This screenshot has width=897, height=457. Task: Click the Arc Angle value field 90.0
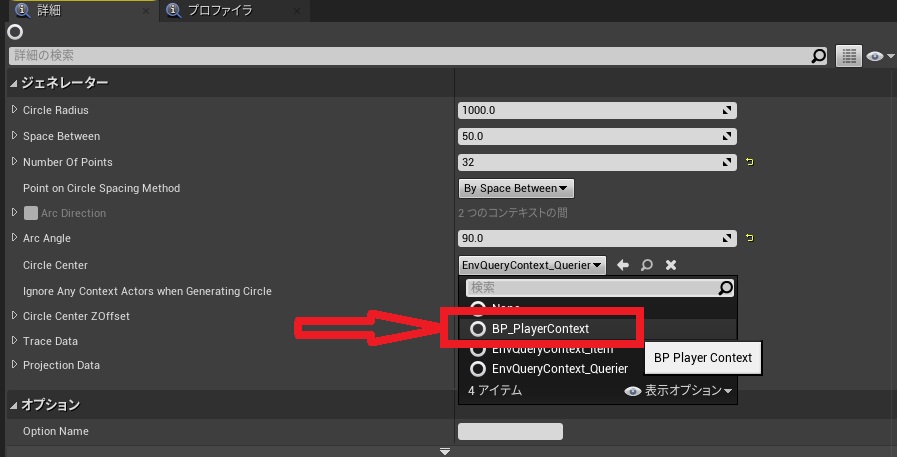597,239
